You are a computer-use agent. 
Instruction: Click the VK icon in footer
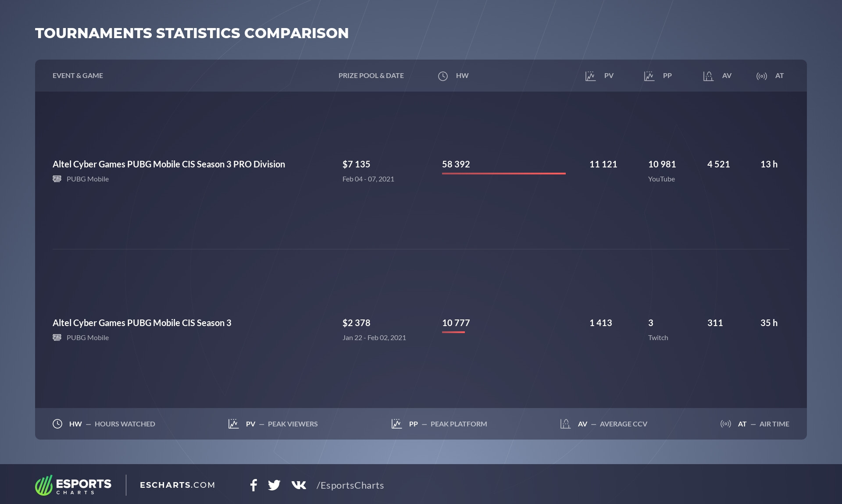(x=299, y=485)
